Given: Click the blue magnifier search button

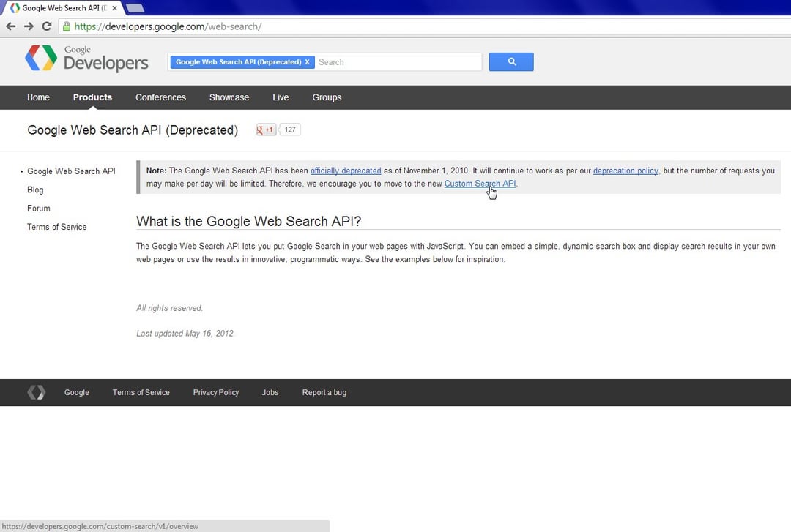Looking at the screenshot, I should tap(511, 62).
